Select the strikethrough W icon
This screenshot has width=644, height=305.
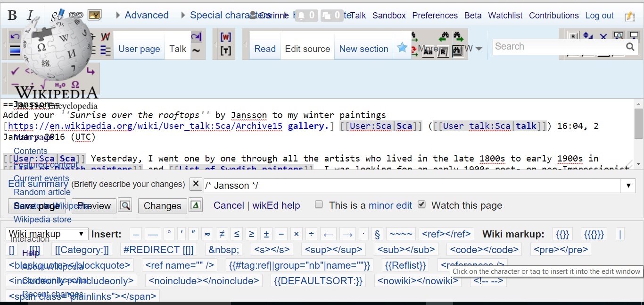tap(105, 37)
